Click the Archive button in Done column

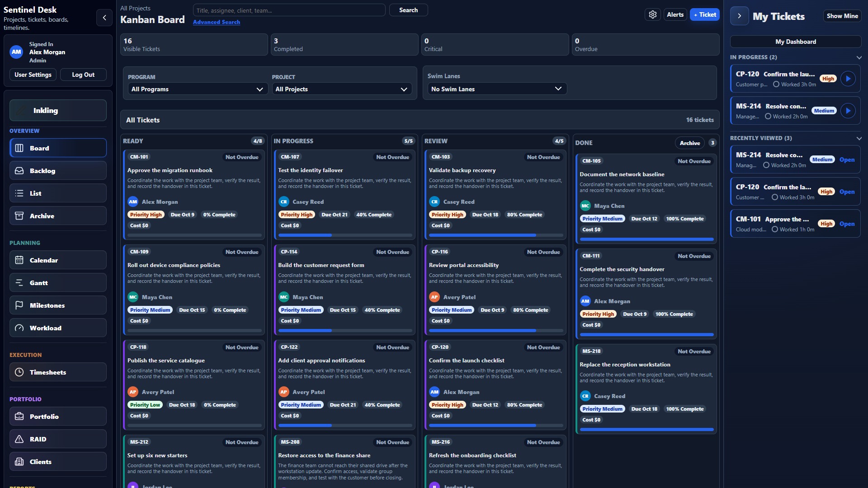(690, 143)
